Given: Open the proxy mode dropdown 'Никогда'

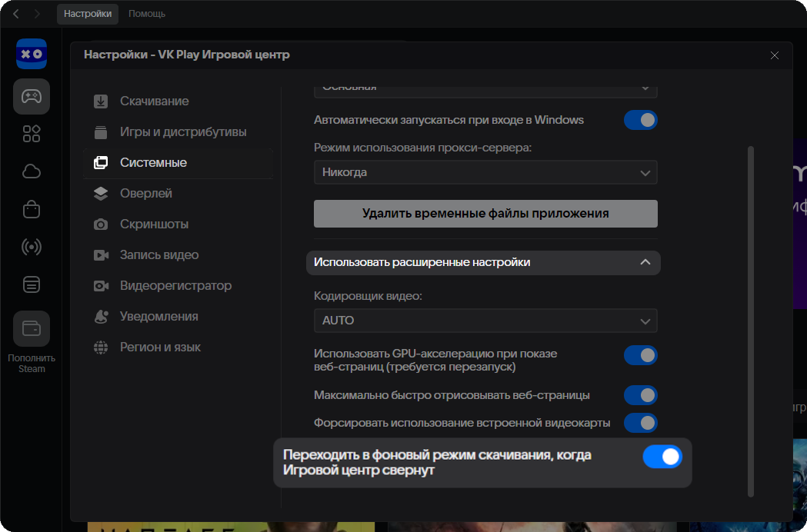Looking at the screenshot, I should coord(485,172).
